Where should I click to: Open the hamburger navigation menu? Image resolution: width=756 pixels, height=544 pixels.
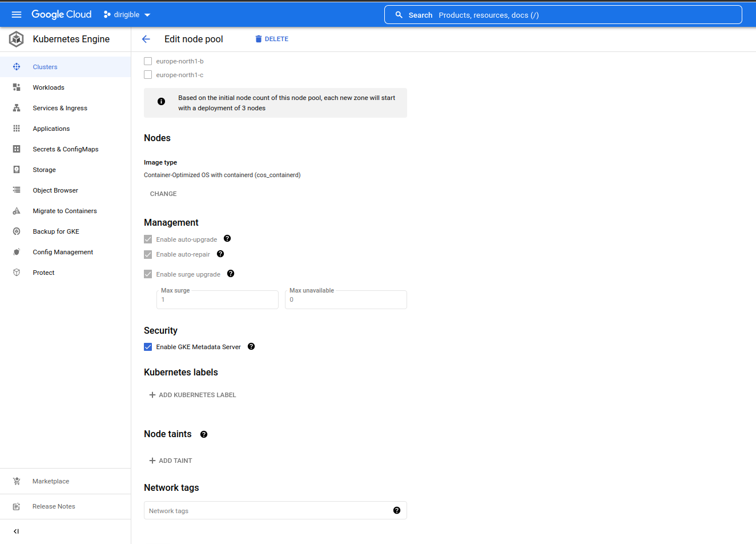click(17, 15)
